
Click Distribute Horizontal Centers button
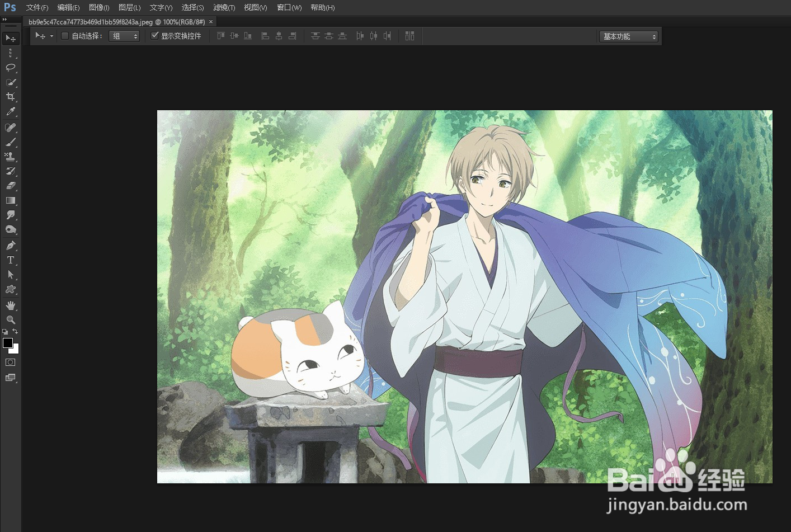click(x=373, y=36)
